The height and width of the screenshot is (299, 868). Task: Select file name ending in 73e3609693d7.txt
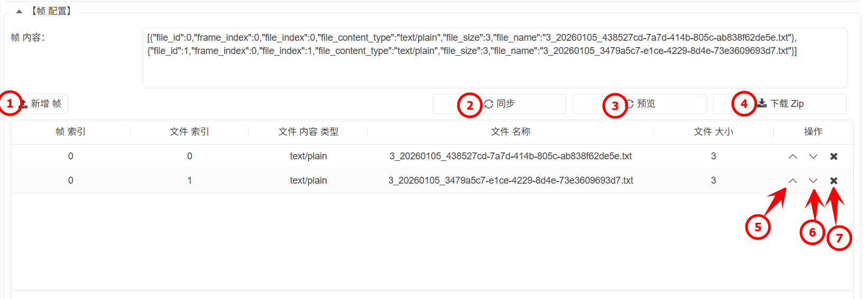tap(510, 180)
